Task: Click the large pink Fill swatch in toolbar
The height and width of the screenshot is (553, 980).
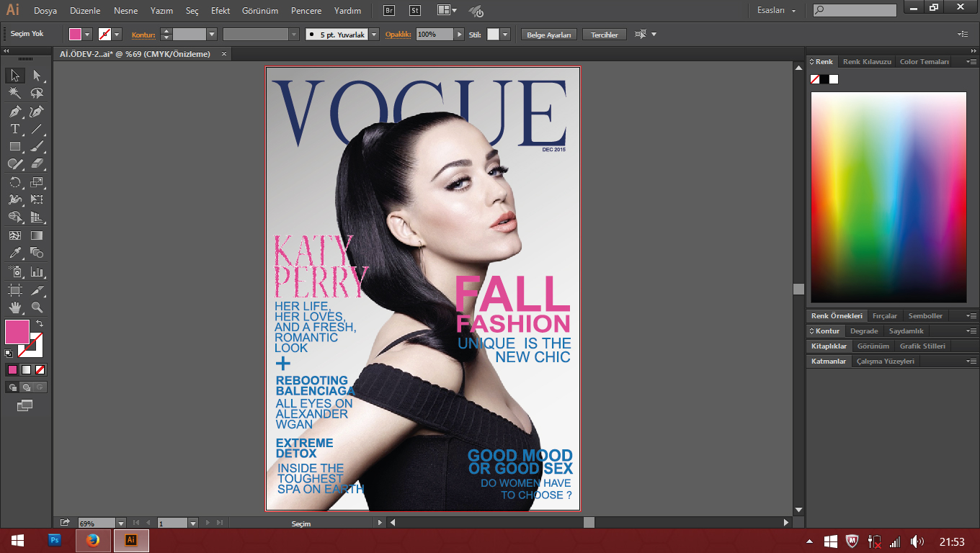Action: (x=17, y=332)
